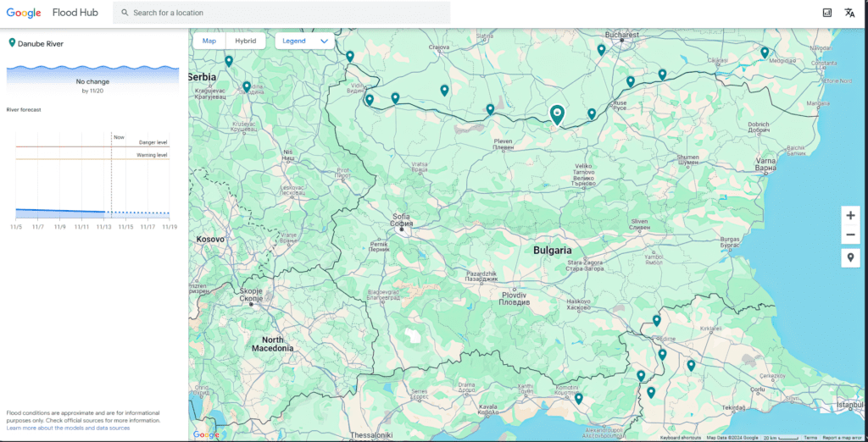Select the gauge pin beside Jagodina in Serbia
This screenshot has height=442, width=868.
point(247,87)
